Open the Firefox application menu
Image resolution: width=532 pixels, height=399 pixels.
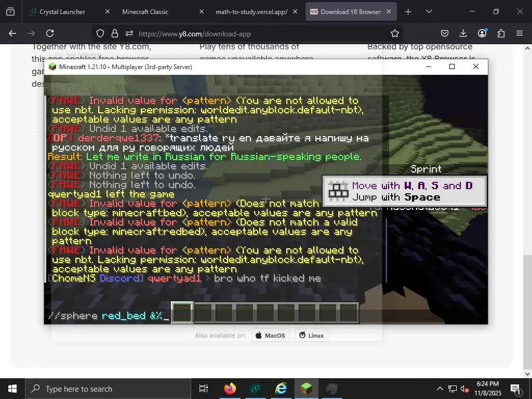click(x=520, y=33)
